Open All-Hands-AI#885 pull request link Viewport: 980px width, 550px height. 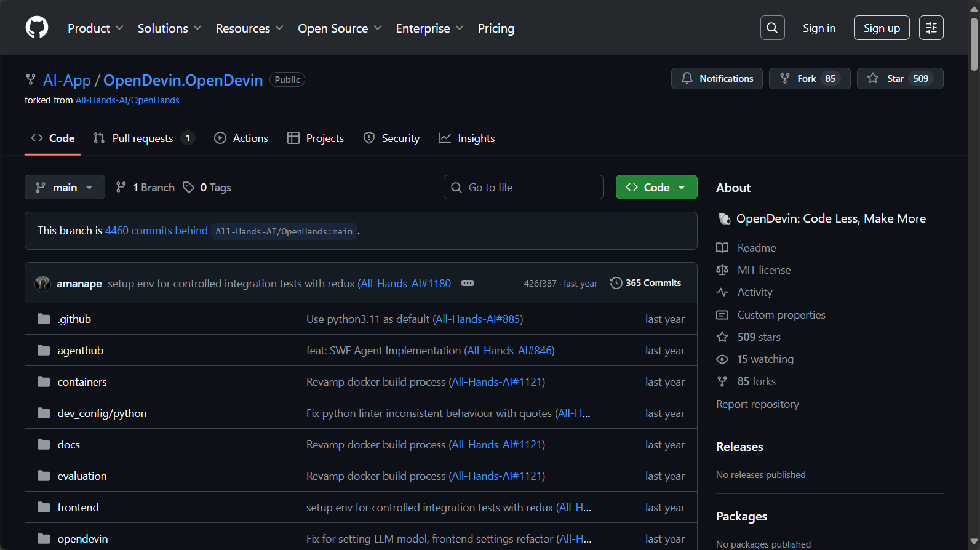477,319
